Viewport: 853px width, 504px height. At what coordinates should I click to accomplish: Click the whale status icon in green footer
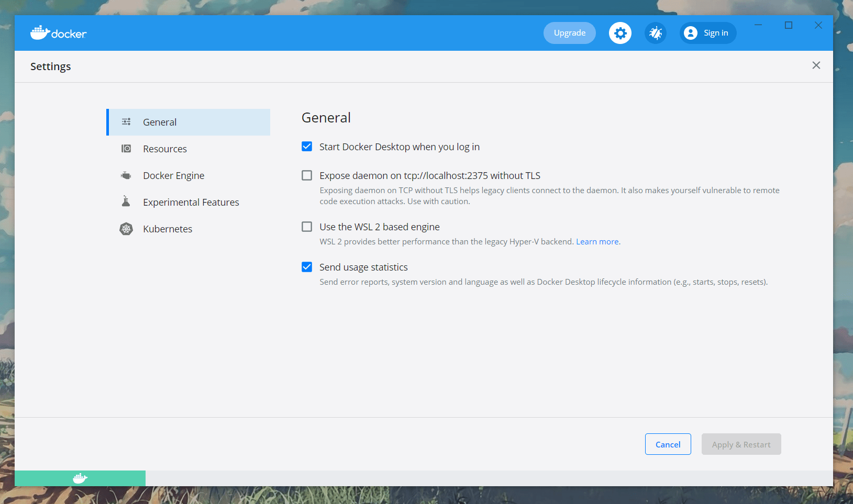80,478
